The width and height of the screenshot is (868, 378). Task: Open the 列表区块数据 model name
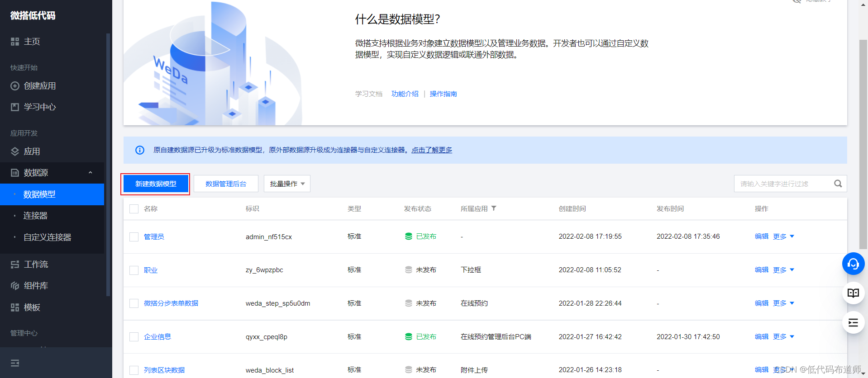164,370
